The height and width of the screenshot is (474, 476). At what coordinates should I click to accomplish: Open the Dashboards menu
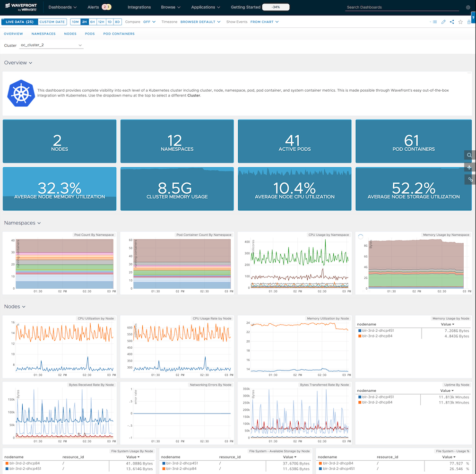tap(63, 8)
